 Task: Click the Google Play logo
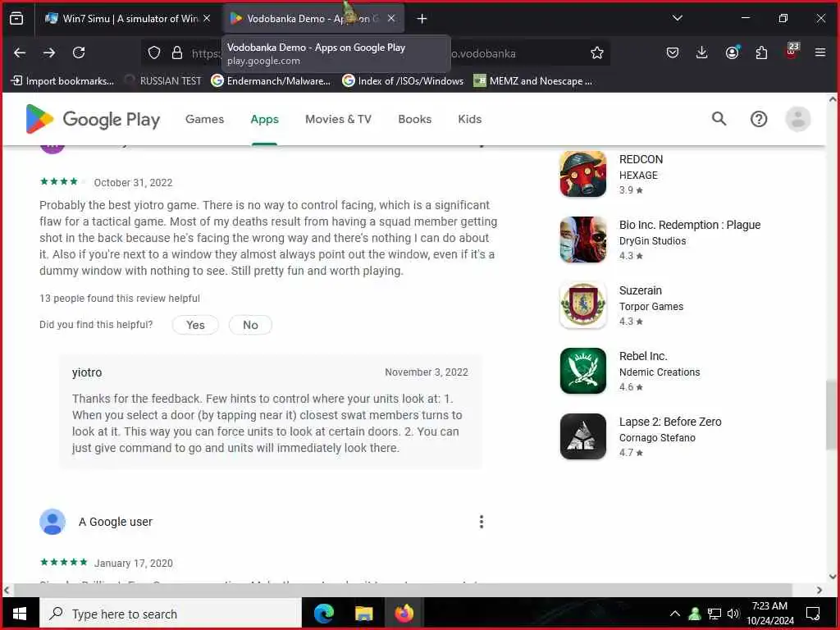(94, 119)
